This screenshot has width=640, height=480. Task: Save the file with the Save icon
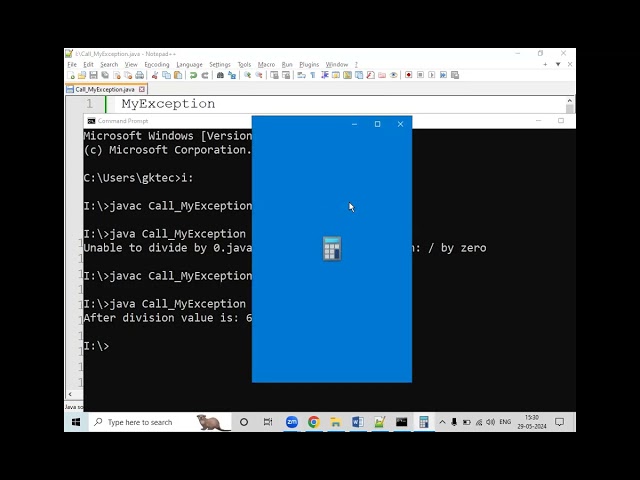point(93,75)
